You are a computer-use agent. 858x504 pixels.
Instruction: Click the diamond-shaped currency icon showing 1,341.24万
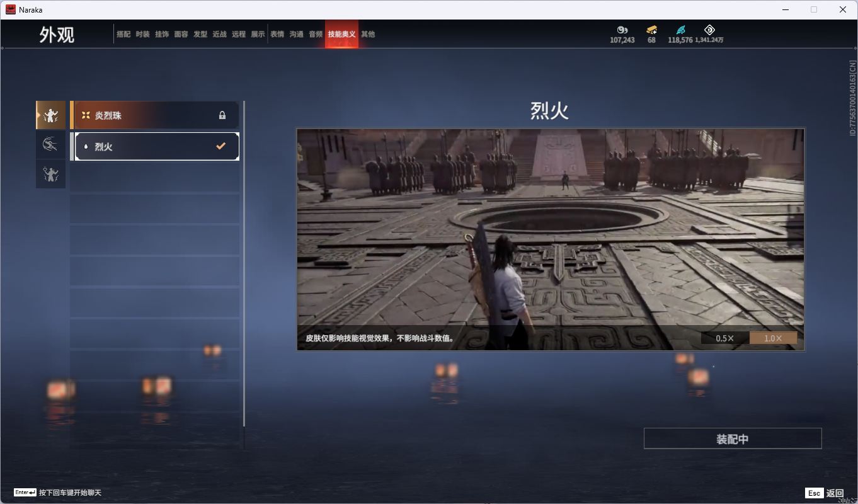(709, 30)
